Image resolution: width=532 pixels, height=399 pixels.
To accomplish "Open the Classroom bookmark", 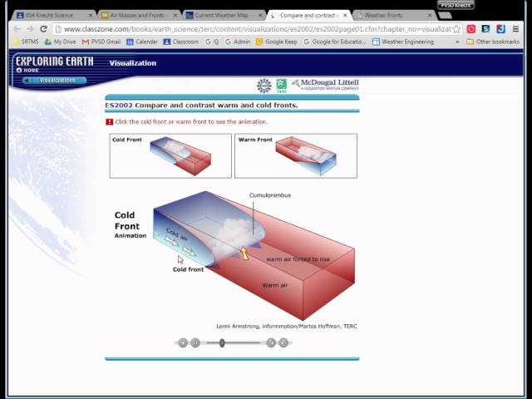I will [x=181, y=42].
